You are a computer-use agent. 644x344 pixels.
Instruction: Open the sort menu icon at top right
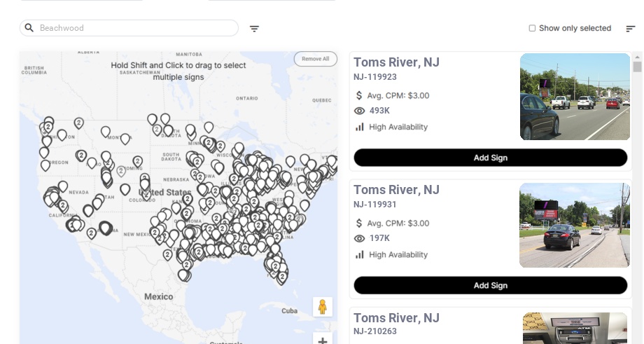point(631,29)
